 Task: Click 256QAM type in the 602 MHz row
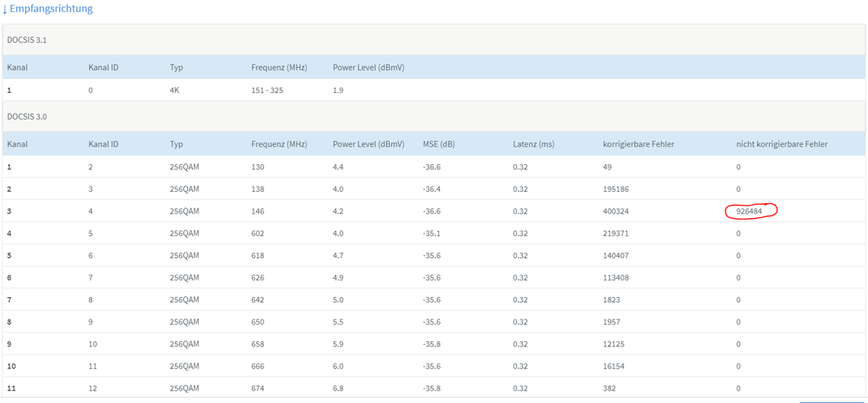[x=184, y=233]
